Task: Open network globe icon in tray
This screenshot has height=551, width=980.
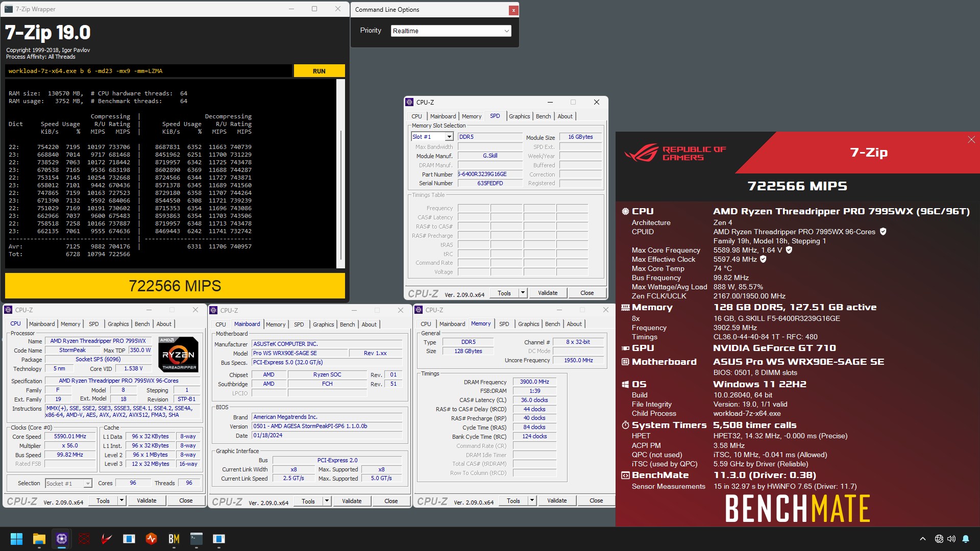Action: pyautogui.click(x=939, y=539)
